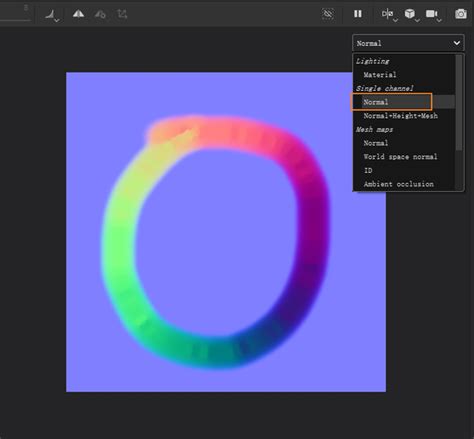Select Normal under Mesh maps
The height and width of the screenshot is (439, 474).
[x=375, y=143]
